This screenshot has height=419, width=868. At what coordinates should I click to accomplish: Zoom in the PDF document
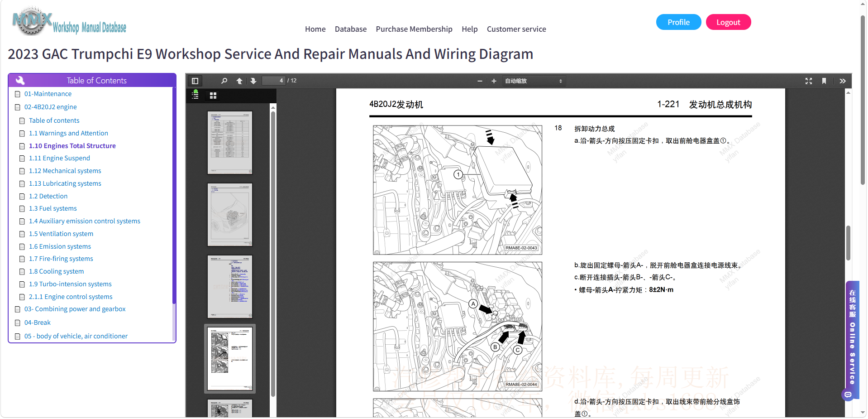tap(494, 81)
